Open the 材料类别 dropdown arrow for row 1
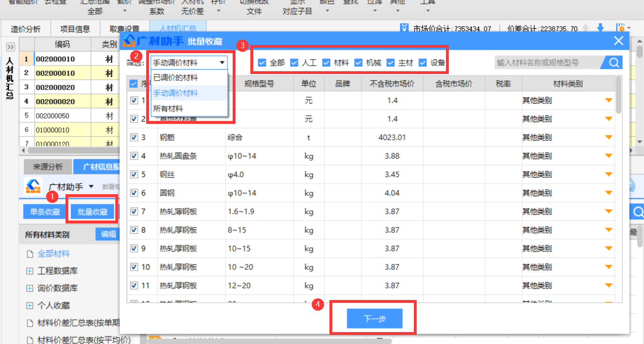Image resolution: width=644 pixels, height=344 pixels. (609, 100)
